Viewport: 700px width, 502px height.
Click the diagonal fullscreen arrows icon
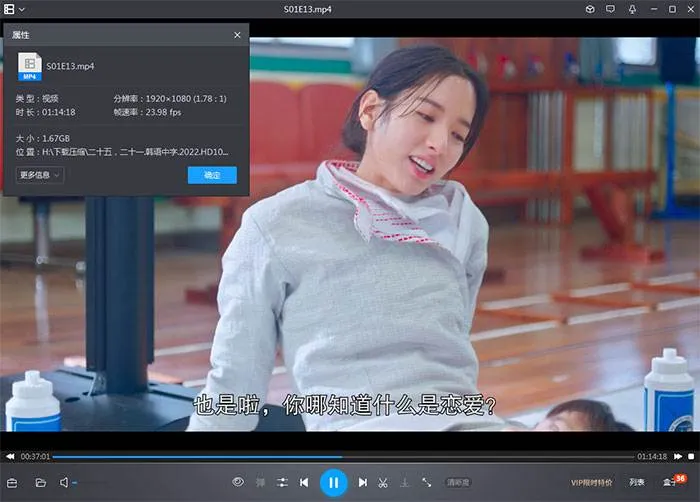pyautogui.click(x=426, y=482)
